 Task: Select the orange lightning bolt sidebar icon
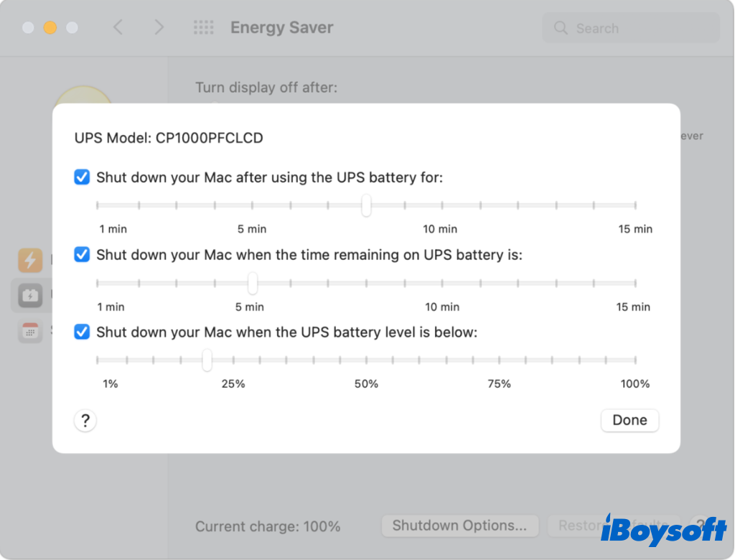[30, 260]
